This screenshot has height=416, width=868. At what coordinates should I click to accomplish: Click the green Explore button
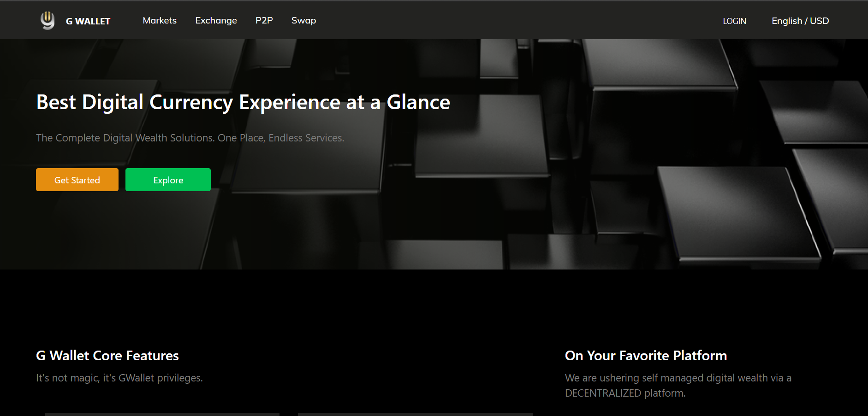click(x=168, y=180)
